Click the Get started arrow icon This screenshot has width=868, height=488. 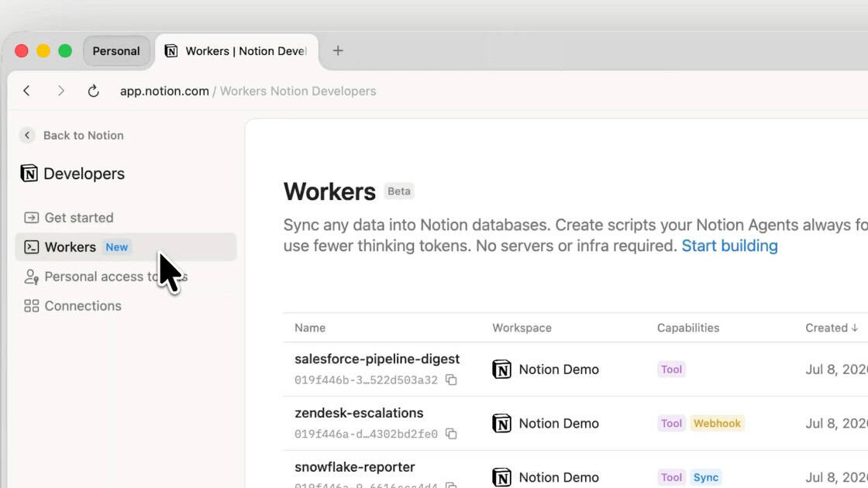click(32, 218)
